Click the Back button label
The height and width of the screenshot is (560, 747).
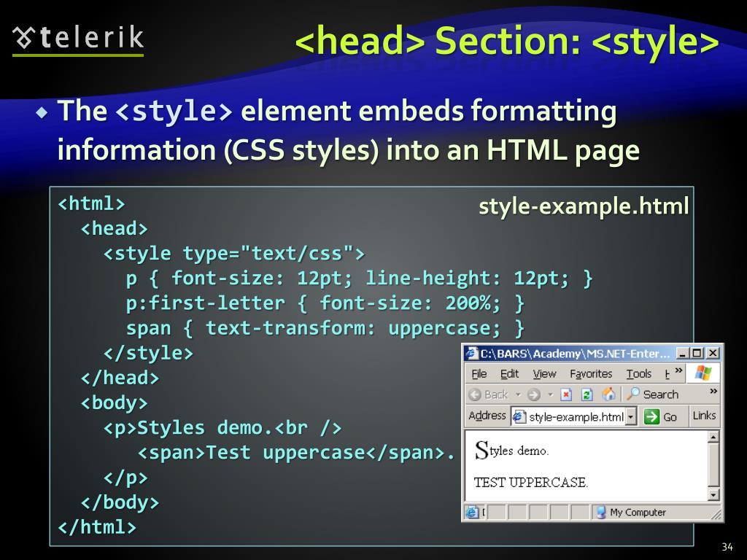tap(496, 394)
